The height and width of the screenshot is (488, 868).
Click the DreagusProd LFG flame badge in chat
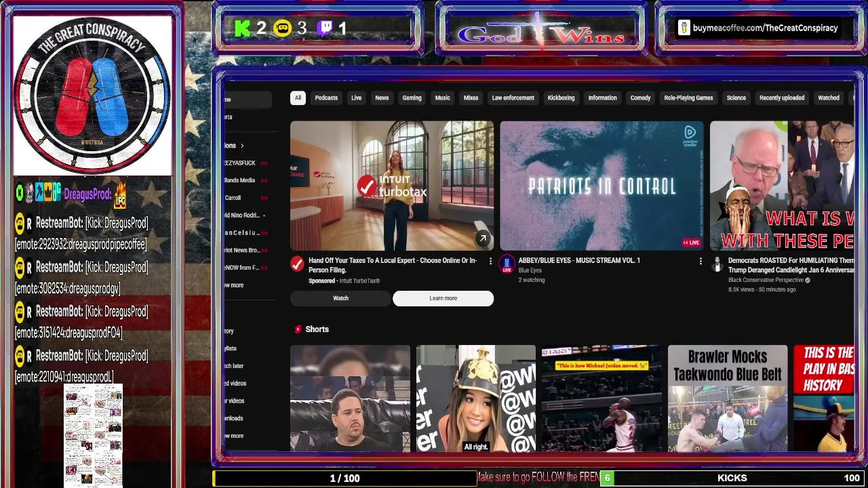120,195
